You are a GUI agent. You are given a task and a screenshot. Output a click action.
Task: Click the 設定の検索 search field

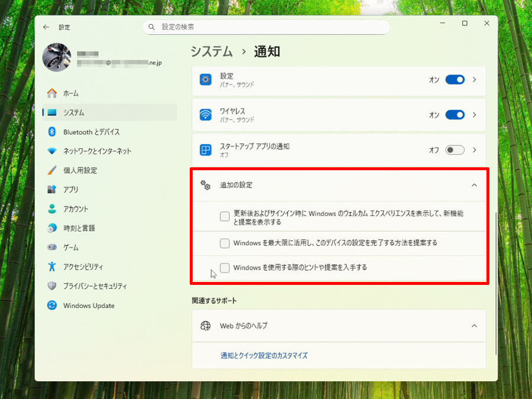point(267,27)
